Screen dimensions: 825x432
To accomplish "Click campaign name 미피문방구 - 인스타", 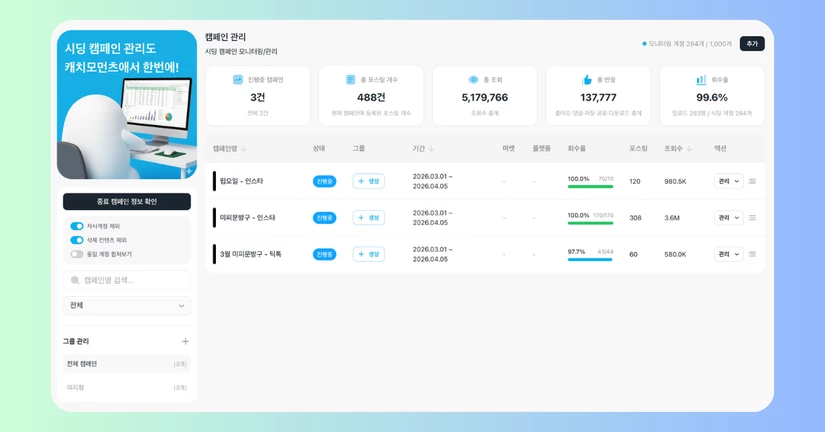I will [247, 217].
